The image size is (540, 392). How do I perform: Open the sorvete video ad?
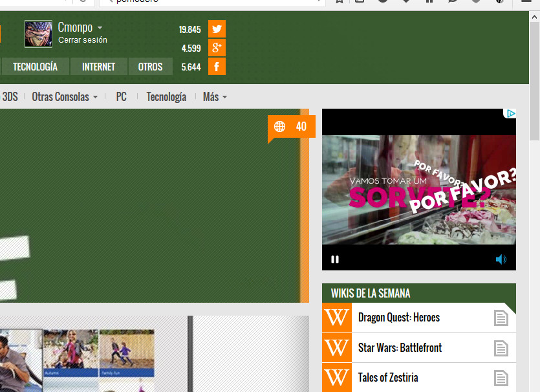click(x=419, y=190)
